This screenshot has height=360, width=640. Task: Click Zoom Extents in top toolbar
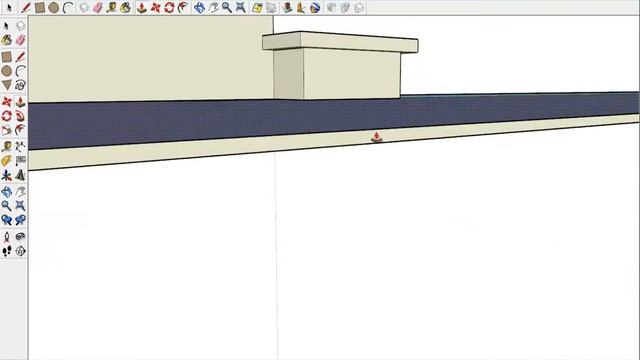[241, 7]
